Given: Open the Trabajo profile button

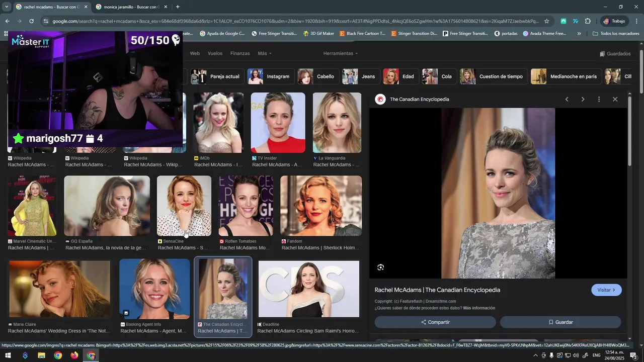Looking at the screenshot, I should (614, 21).
